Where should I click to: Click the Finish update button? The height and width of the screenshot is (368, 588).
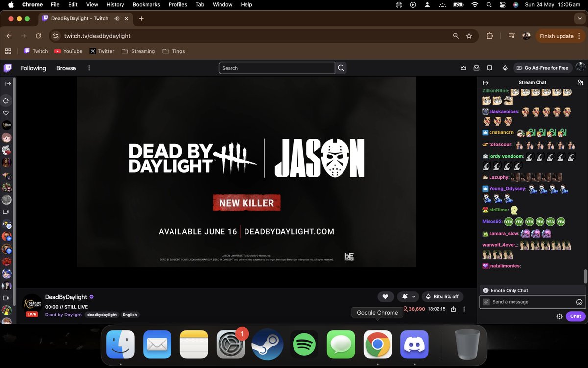coord(560,36)
